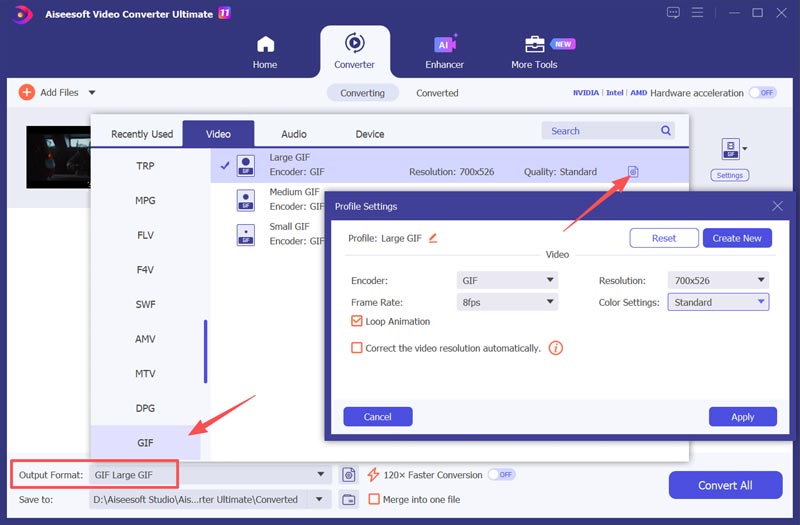Open the Encoder dropdown

pos(507,280)
